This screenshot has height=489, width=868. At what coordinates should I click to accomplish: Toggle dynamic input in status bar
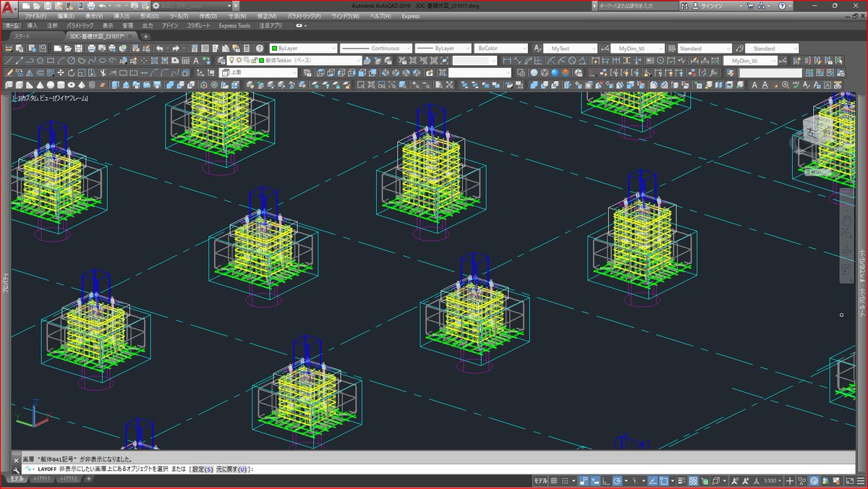(595, 481)
